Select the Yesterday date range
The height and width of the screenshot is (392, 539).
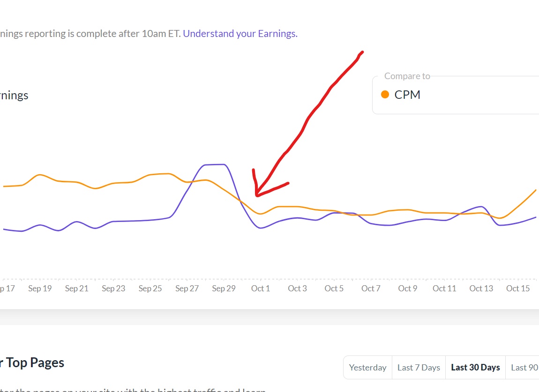point(368,368)
